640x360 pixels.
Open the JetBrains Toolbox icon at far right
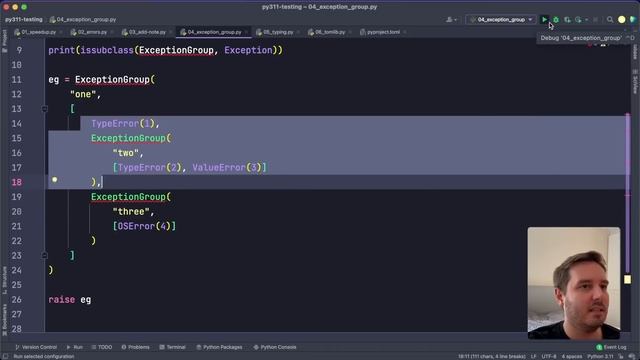click(x=633, y=20)
